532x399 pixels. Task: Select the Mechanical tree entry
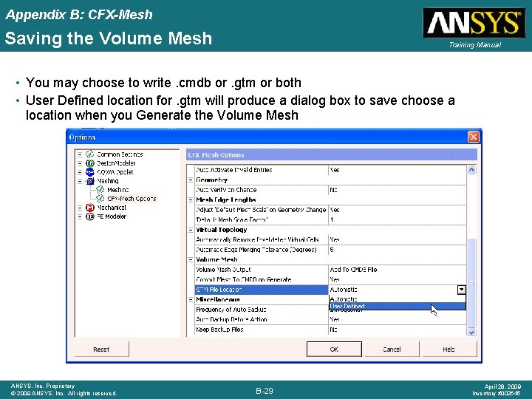(x=112, y=208)
